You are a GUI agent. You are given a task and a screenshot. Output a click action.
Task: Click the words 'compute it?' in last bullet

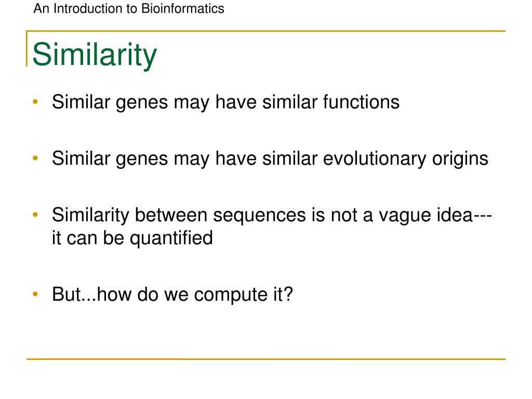point(243,295)
